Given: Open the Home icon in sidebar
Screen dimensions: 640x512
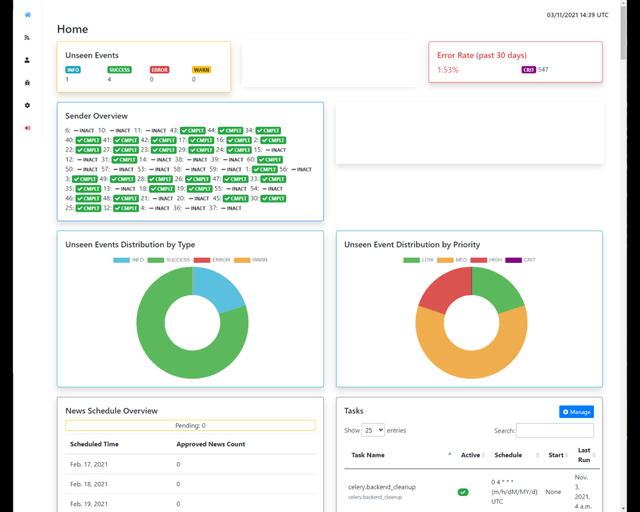Looking at the screenshot, I should coord(27,15).
